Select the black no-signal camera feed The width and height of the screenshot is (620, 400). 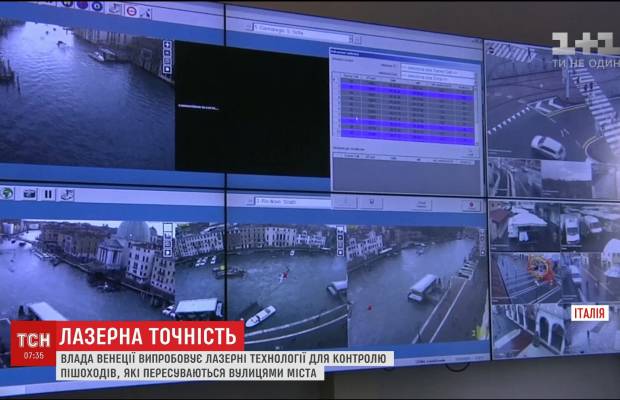tap(252, 109)
